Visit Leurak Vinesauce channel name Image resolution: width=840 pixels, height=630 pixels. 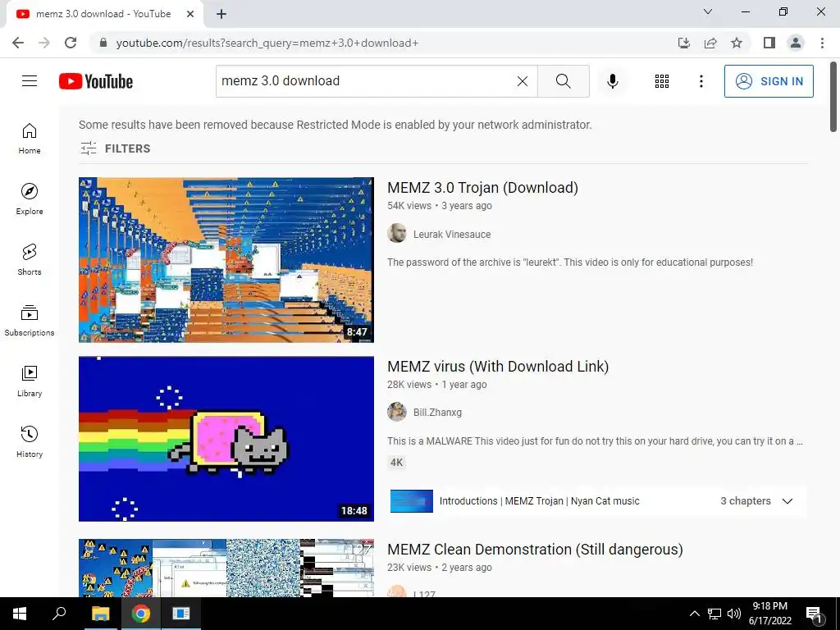[452, 234]
